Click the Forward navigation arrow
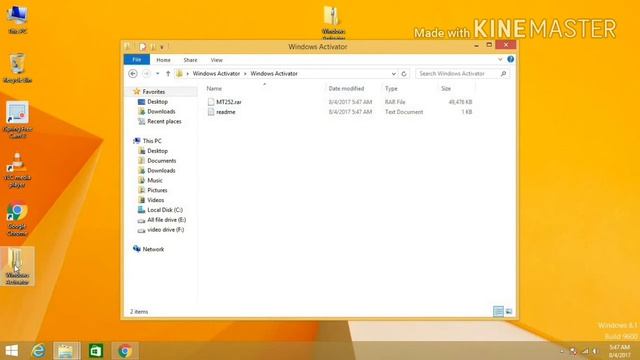 (x=146, y=73)
